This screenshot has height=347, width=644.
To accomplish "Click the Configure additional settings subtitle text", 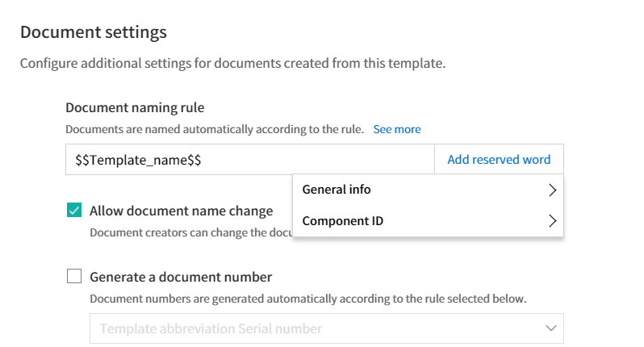I will coord(232,64).
